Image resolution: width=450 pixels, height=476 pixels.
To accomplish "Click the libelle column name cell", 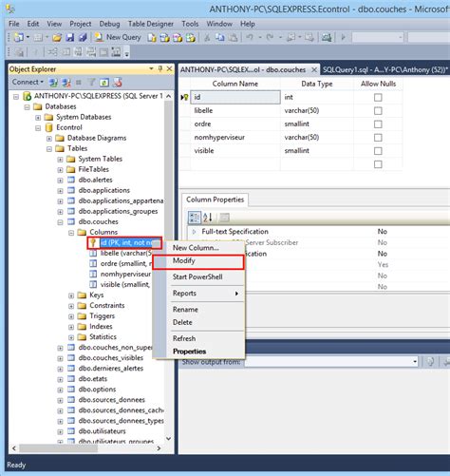I will pyautogui.click(x=235, y=110).
